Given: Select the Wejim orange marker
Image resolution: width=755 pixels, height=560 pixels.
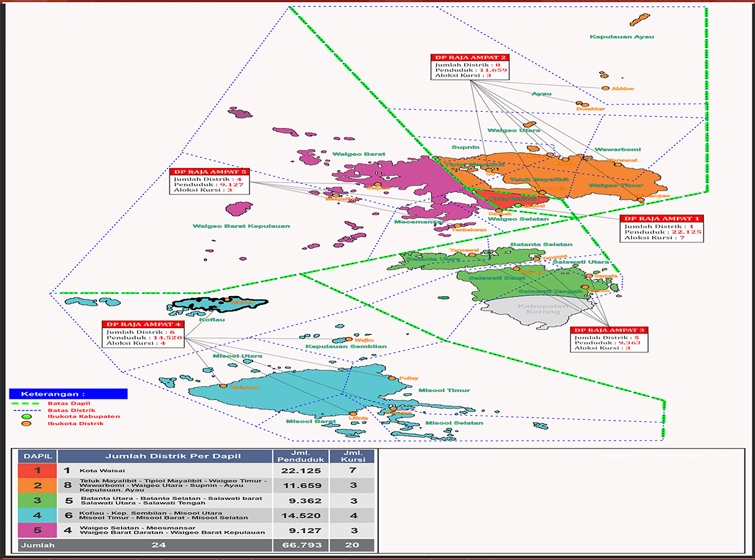Looking at the screenshot, I should [348, 340].
